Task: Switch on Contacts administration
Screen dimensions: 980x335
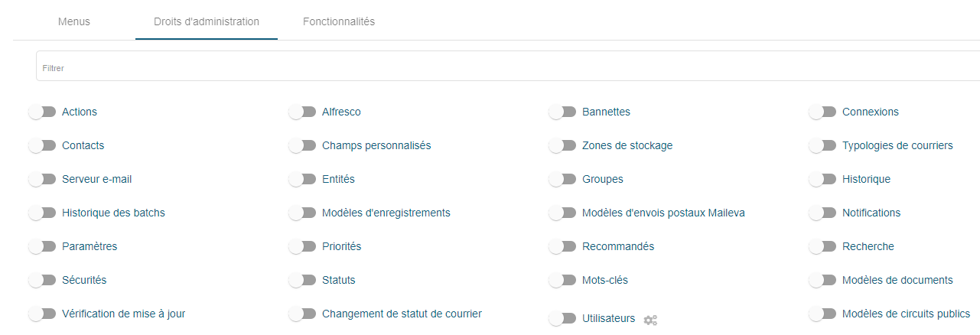Action: point(43,146)
